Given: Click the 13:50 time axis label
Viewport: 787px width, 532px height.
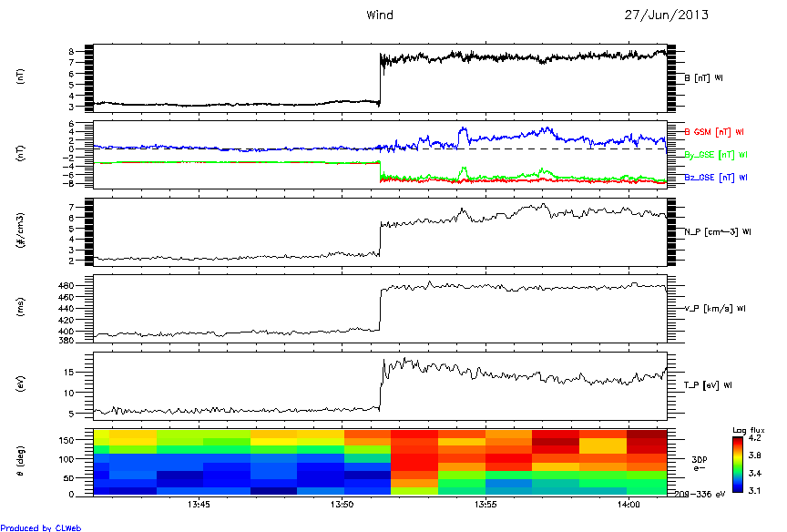Looking at the screenshot, I should coord(342,505).
